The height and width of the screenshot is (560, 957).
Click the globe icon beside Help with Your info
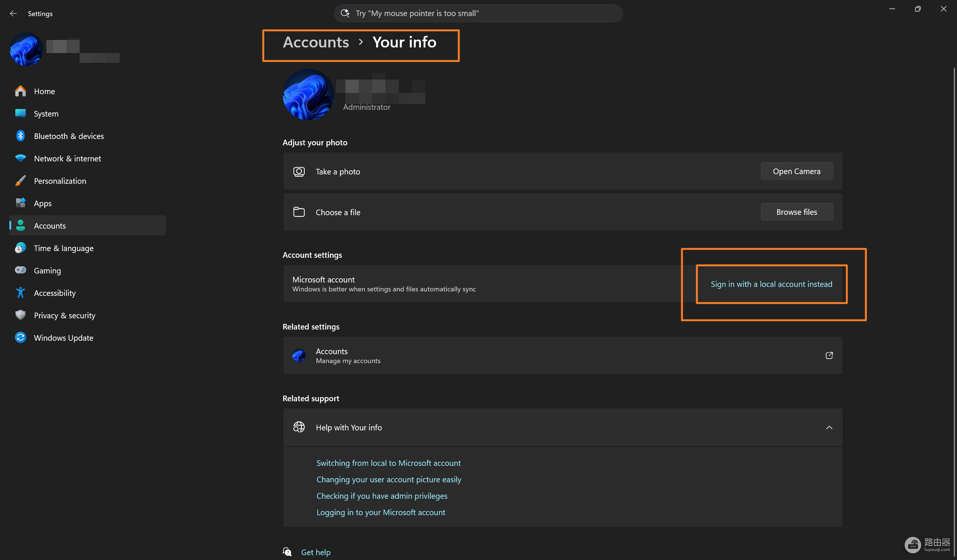pyautogui.click(x=299, y=427)
